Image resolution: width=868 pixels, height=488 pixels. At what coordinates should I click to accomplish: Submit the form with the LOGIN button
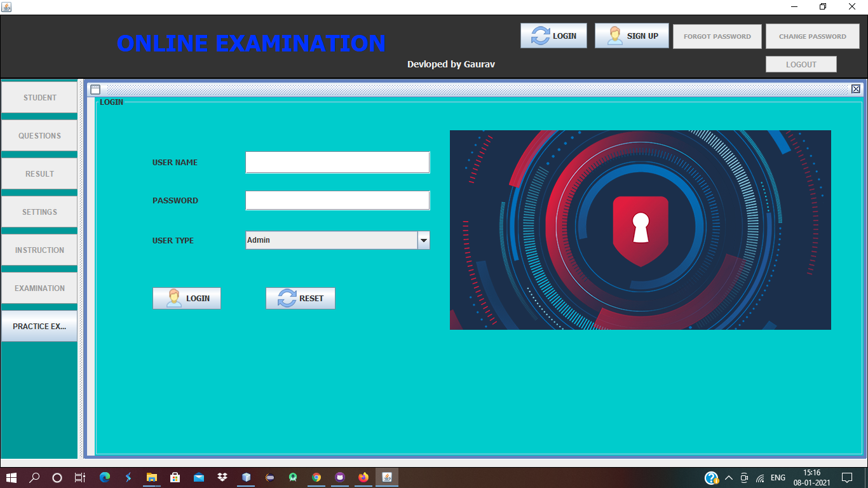[187, 298]
